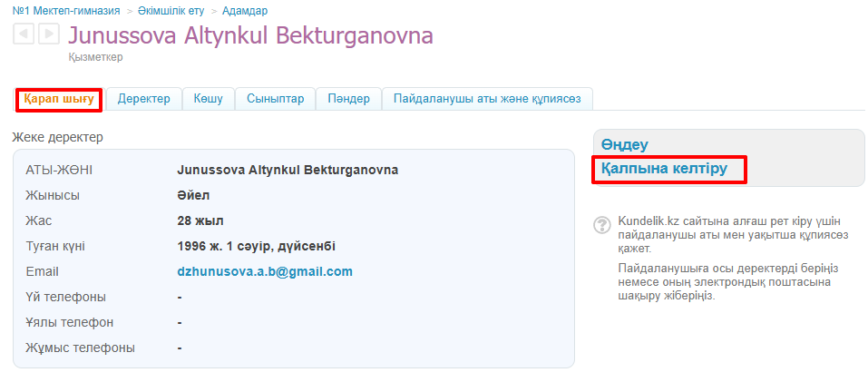Click the Жеке деректер section heading

coord(58,138)
